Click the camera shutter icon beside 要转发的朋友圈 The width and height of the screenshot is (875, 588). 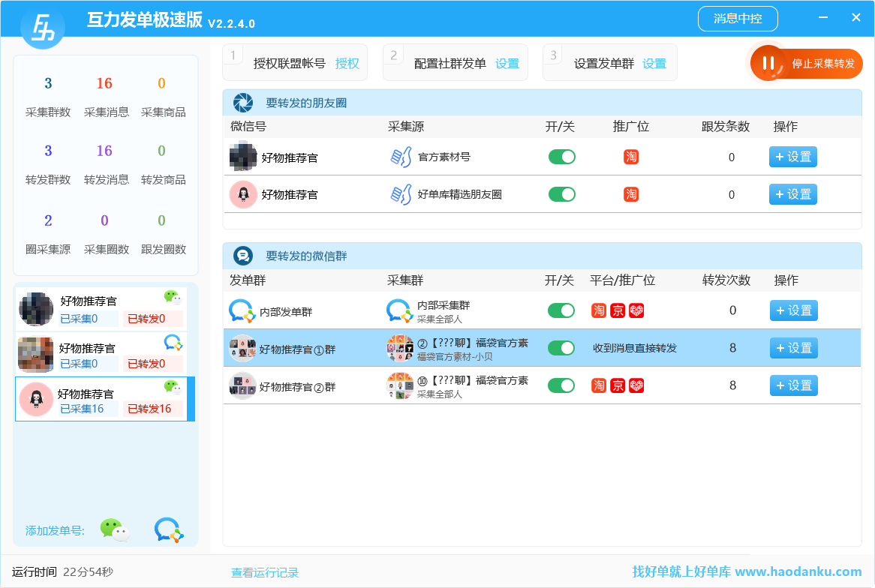point(242,103)
